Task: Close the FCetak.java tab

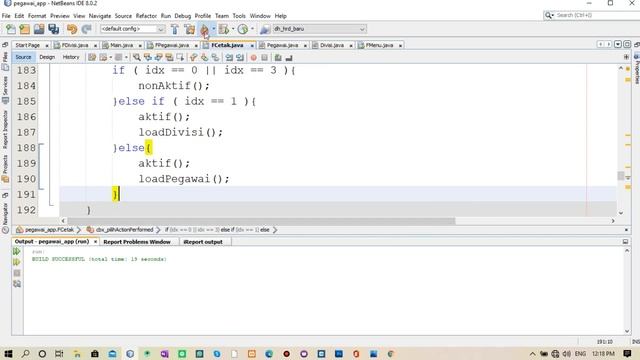Action: 252,46
